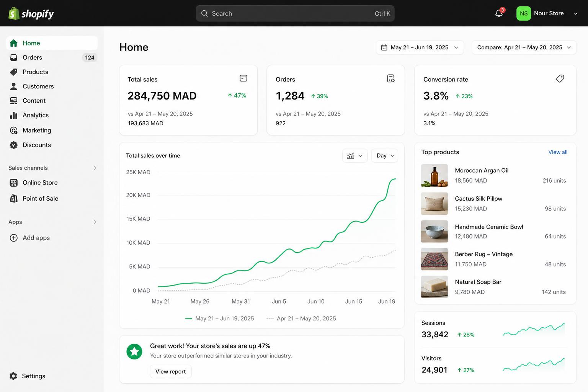Click the View report button

(170, 371)
